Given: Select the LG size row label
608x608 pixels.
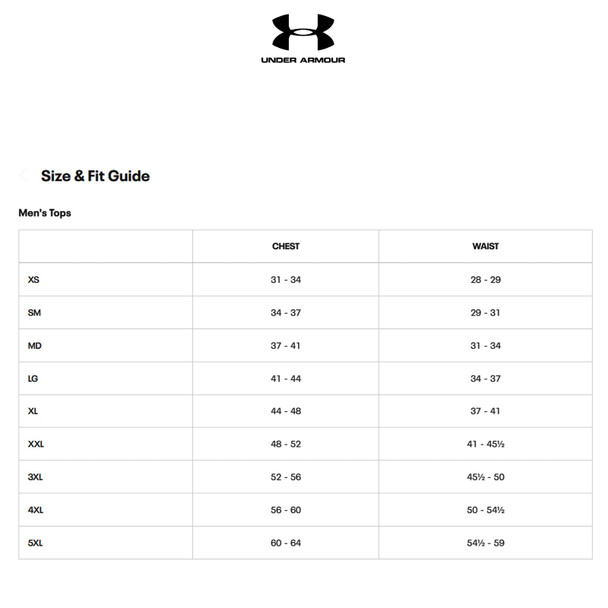Looking at the screenshot, I should pos(33,378).
